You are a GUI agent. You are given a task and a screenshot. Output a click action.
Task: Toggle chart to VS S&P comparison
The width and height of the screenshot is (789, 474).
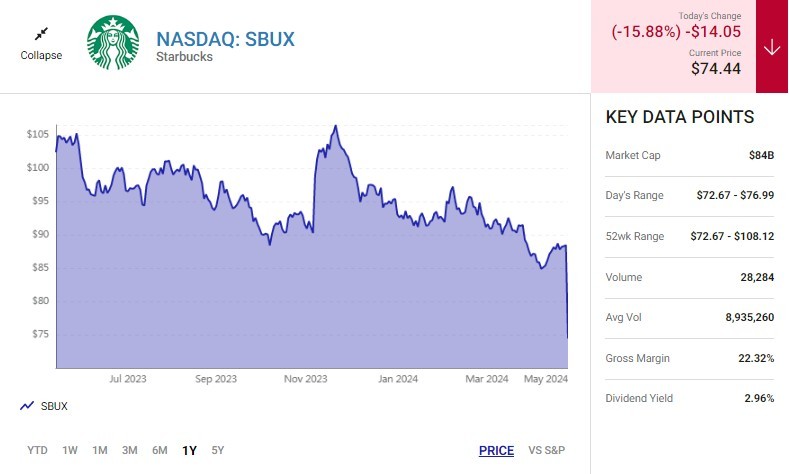tap(547, 451)
